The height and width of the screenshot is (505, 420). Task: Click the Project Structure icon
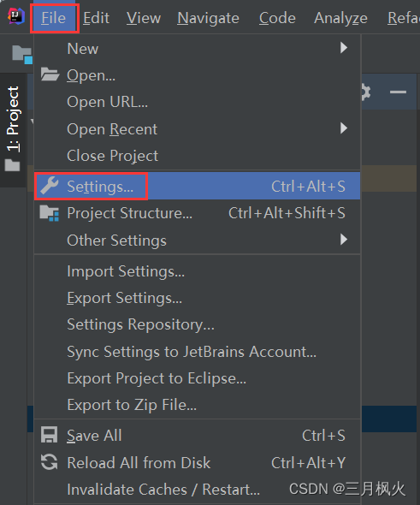(50, 213)
